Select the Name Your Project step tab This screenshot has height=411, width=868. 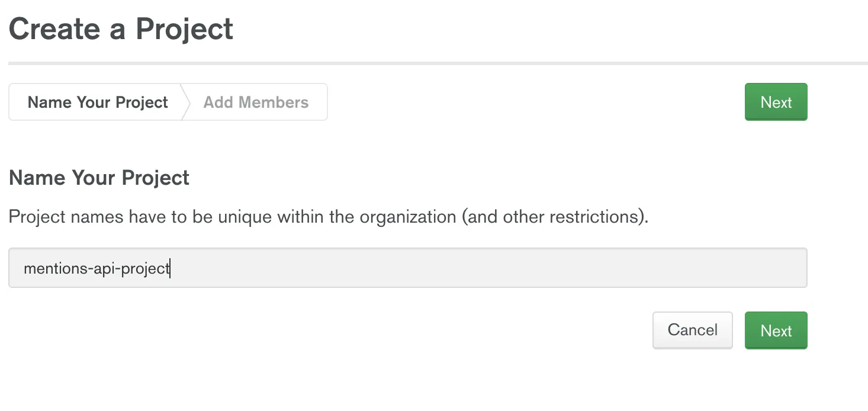pyautogui.click(x=98, y=102)
